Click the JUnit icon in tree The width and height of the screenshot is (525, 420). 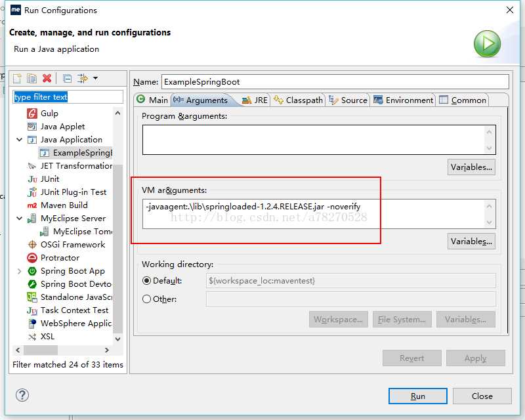tap(32, 179)
